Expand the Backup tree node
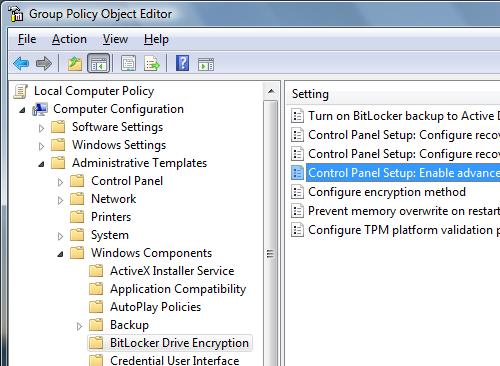The image size is (500, 366). [x=79, y=326]
